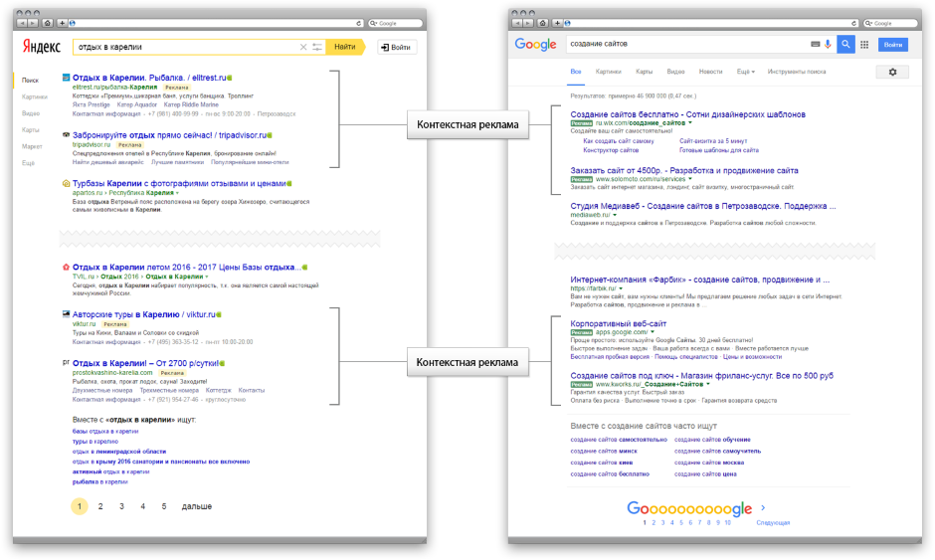Expand the arrow next to the mediaweb.ru URL
This screenshot has height=560, width=935.
(x=615, y=215)
